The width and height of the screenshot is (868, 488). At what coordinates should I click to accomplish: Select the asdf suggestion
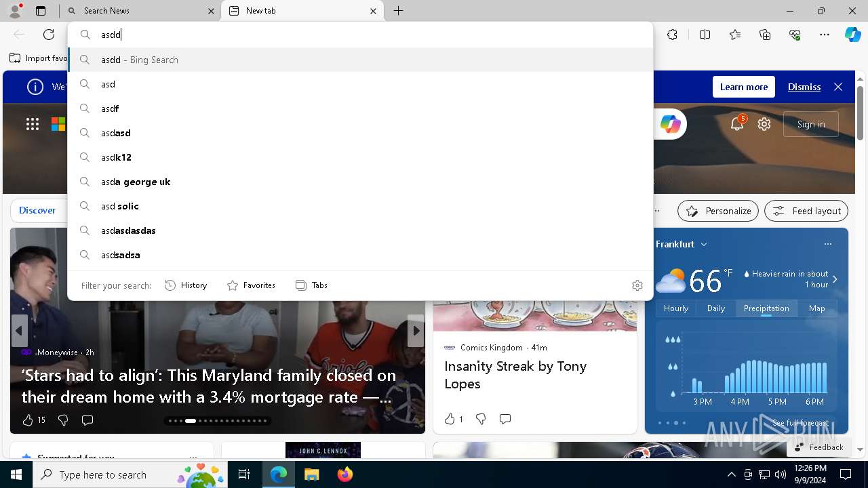360,108
